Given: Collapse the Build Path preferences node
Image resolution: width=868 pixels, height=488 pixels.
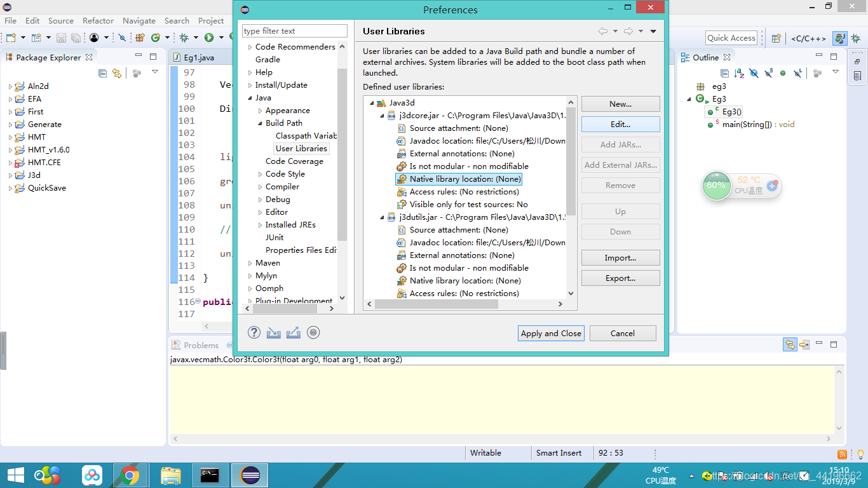Looking at the screenshot, I should (260, 123).
